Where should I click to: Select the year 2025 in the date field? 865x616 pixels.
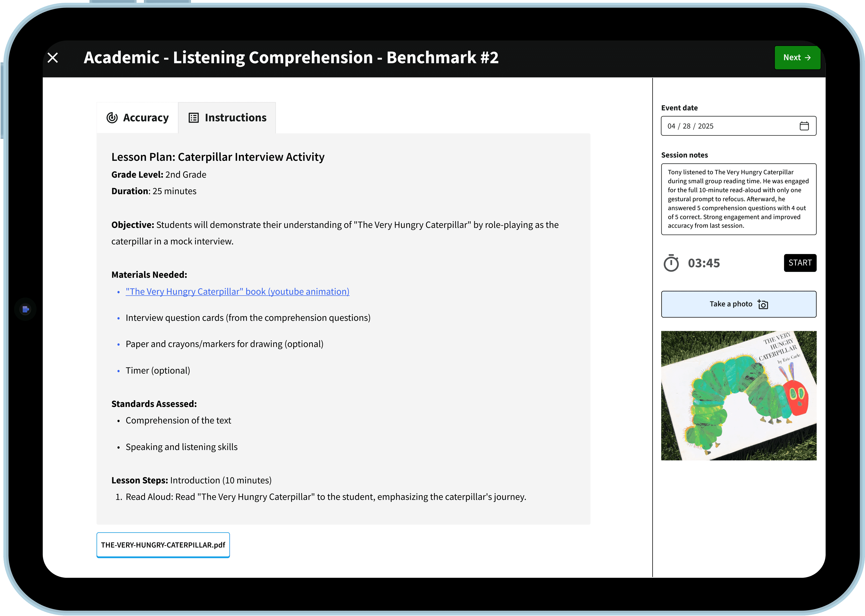pyautogui.click(x=705, y=126)
